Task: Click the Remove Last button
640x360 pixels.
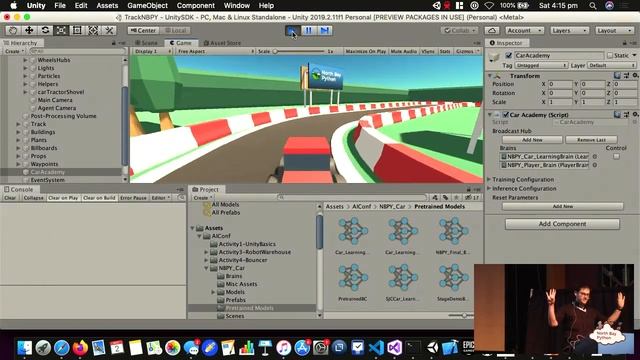Action: [591, 140]
